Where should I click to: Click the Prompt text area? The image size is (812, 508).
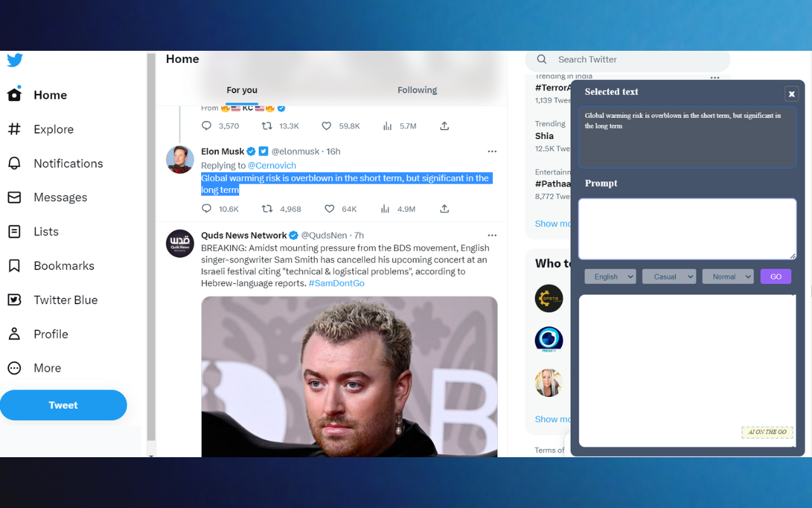coord(687,229)
